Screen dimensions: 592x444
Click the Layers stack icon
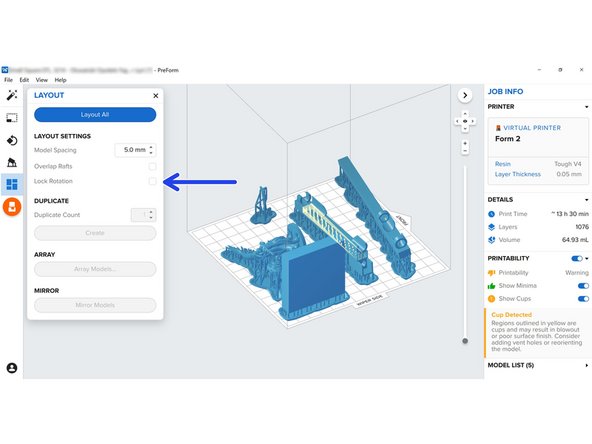tap(491, 227)
